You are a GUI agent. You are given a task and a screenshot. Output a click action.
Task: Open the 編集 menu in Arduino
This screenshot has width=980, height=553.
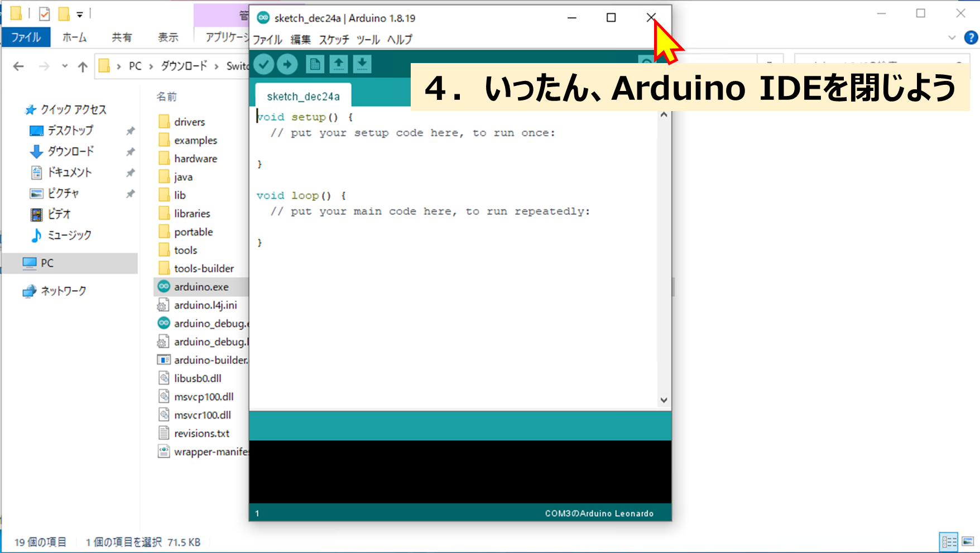(x=301, y=40)
